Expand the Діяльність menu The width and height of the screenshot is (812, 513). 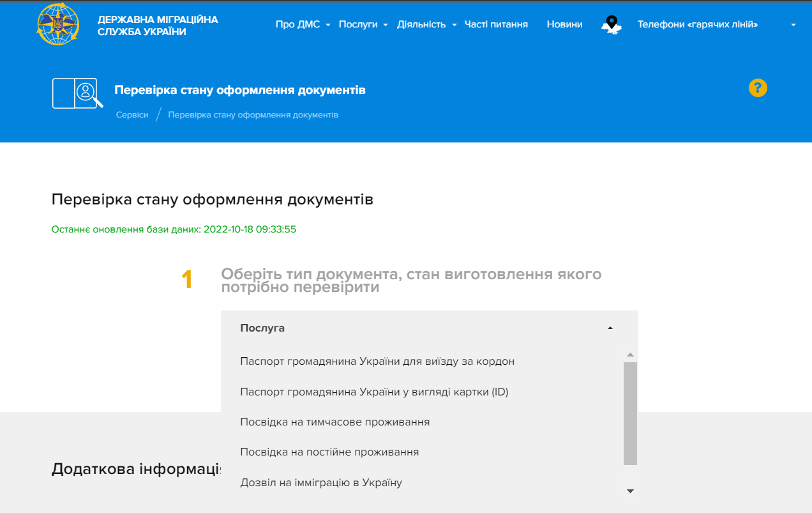click(x=426, y=24)
